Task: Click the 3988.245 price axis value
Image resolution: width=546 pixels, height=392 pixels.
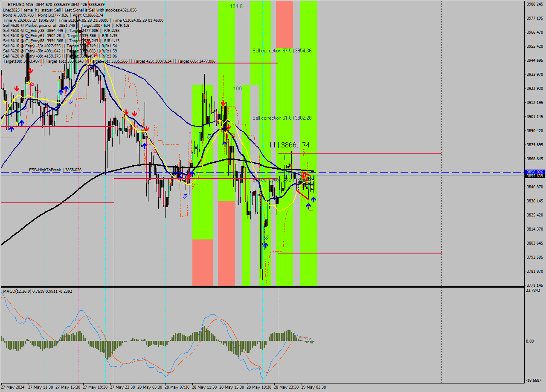Action: (x=534, y=4)
